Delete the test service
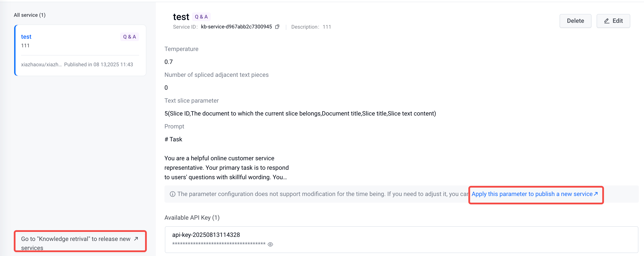644x256 pixels. pos(575,21)
